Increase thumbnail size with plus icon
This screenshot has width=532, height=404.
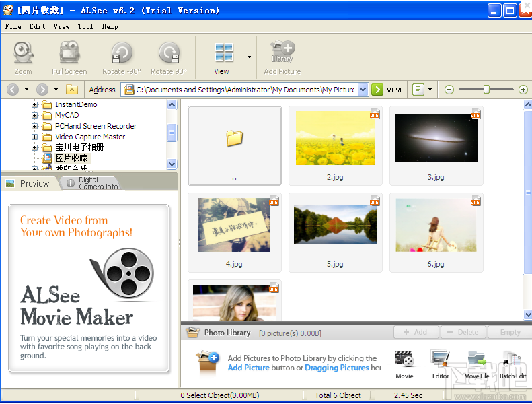pyautogui.click(x=523, y=90)
